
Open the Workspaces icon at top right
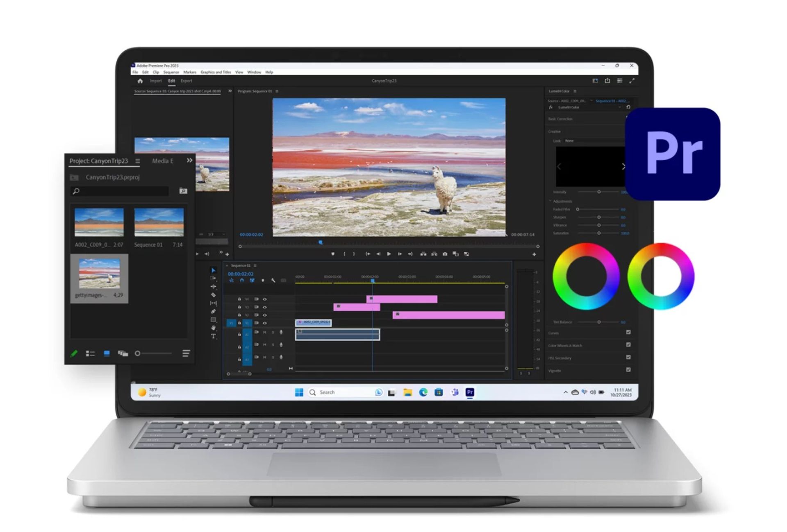tap(595, 81)
